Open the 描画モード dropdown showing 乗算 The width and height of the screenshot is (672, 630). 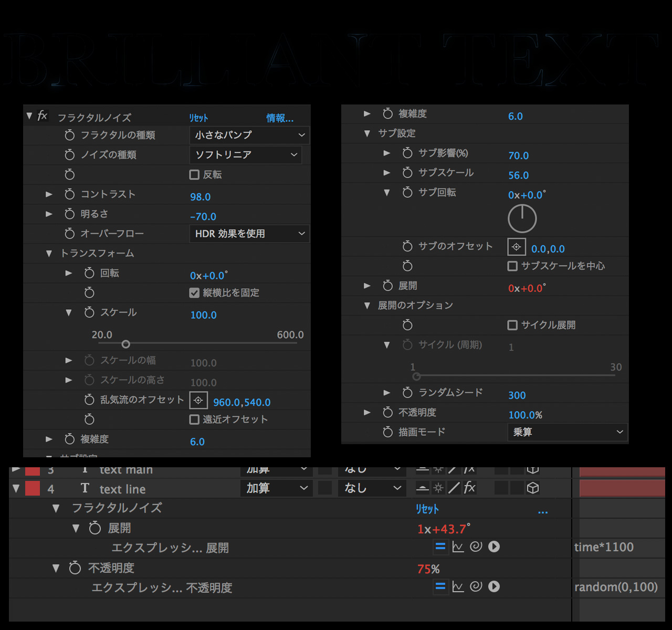[x=567, y=432]
